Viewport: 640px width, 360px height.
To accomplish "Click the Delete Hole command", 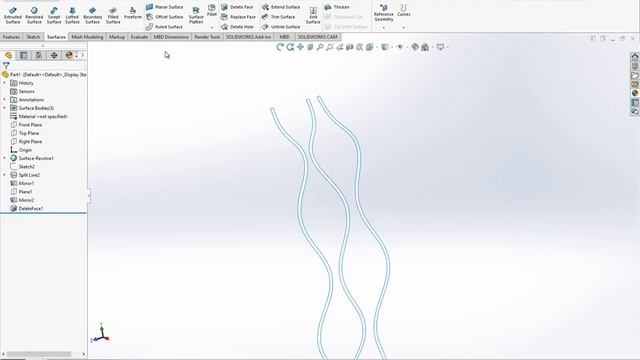I will pyautogui.click(x=237, y=27).
